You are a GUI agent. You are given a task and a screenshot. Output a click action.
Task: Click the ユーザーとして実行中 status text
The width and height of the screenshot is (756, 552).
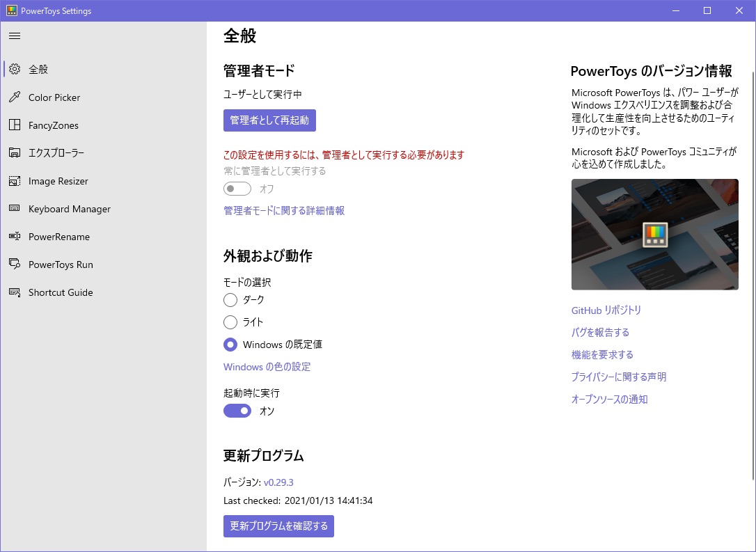(262, 95)
